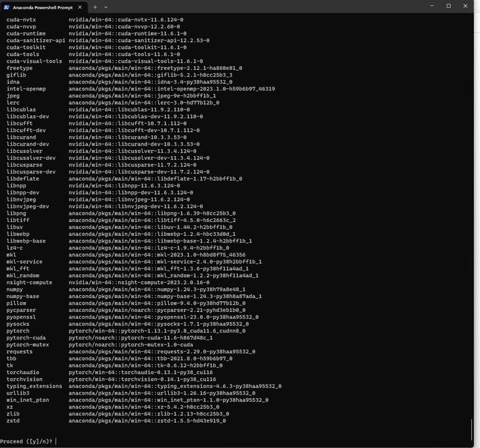This screenshot has height=448, width=480.
Task: Click the freetype package name
Action: tap(19, 68)
